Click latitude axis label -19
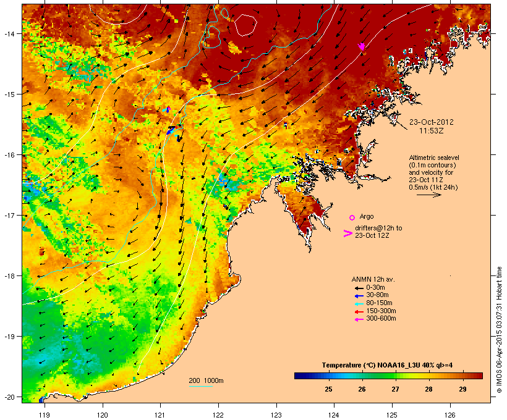 click(x=9, y=337)
